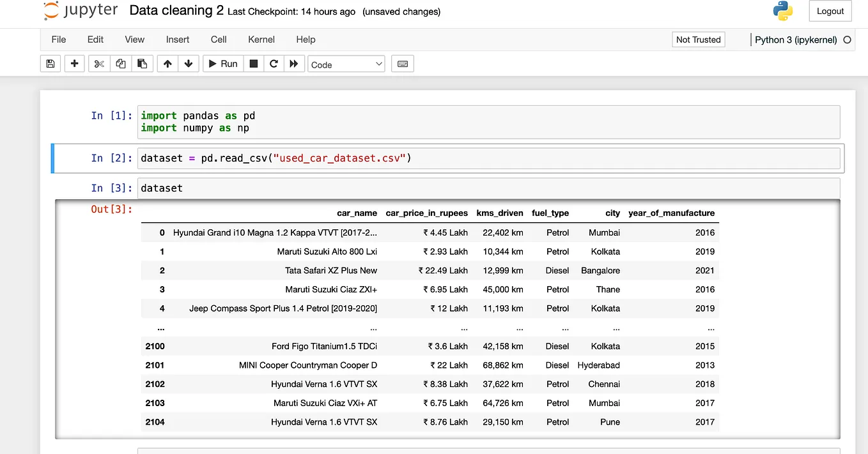Move the selected cell down
The width and height of the screenshot is (868, 454).
point(189,63)
